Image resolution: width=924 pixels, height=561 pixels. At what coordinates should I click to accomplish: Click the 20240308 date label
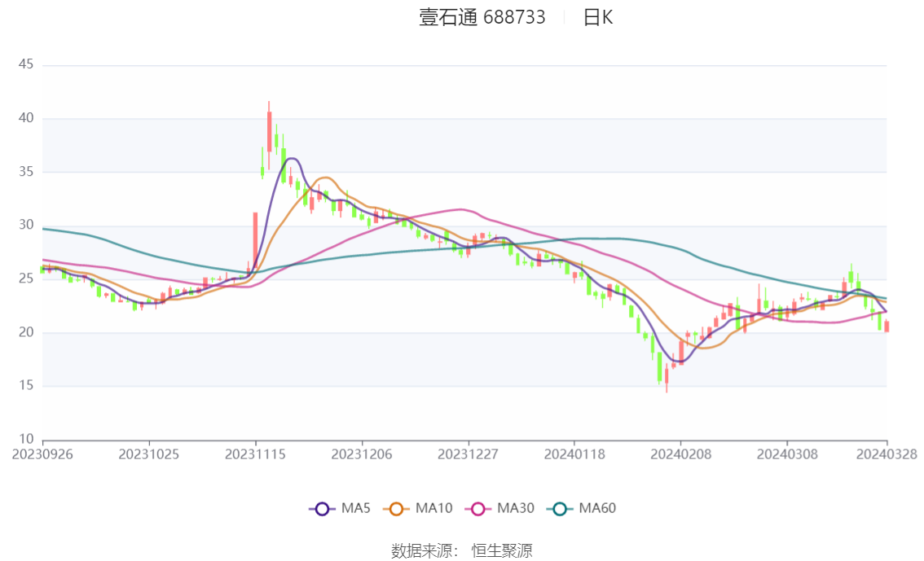pos(786,454)
